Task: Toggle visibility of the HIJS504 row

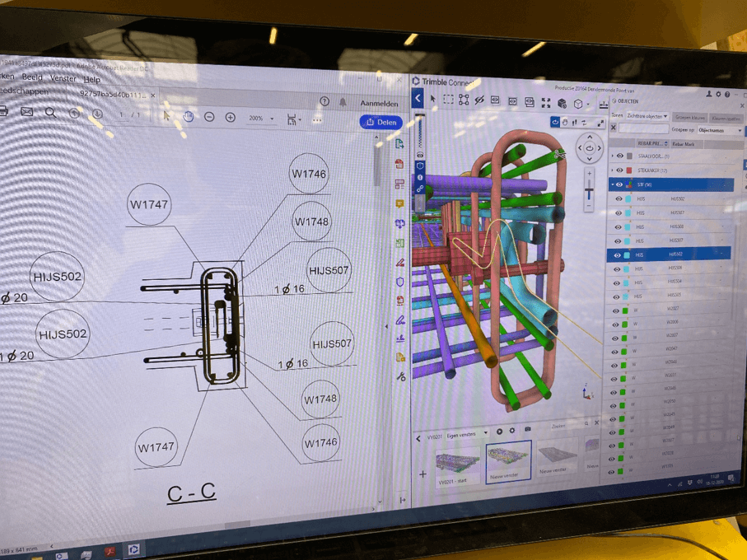Action: point(616,282)
